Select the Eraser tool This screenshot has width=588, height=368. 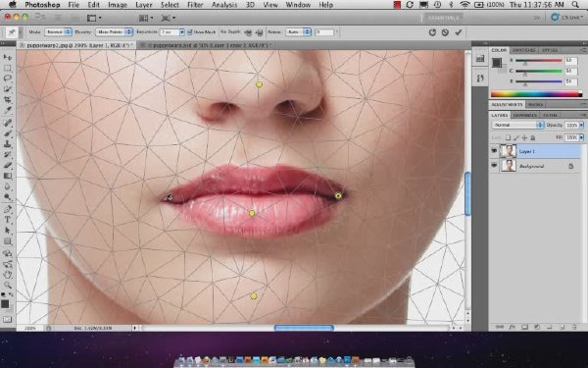[8, 165]
